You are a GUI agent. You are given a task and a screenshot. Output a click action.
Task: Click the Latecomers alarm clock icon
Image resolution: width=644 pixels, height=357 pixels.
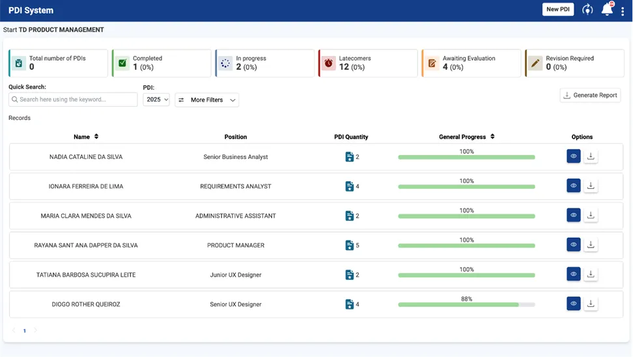click(329, 63)
